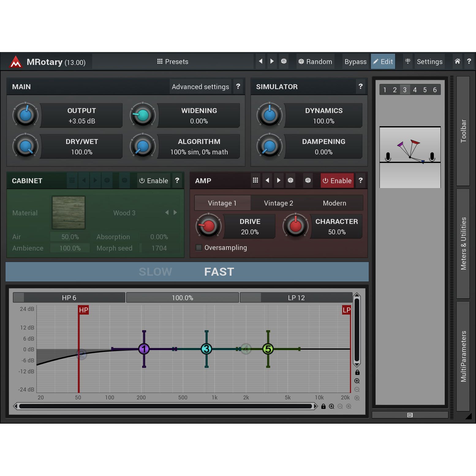476x476 pixels.
Task: Expand the Meters & Utilities panel
Action: tap(463, 244)
